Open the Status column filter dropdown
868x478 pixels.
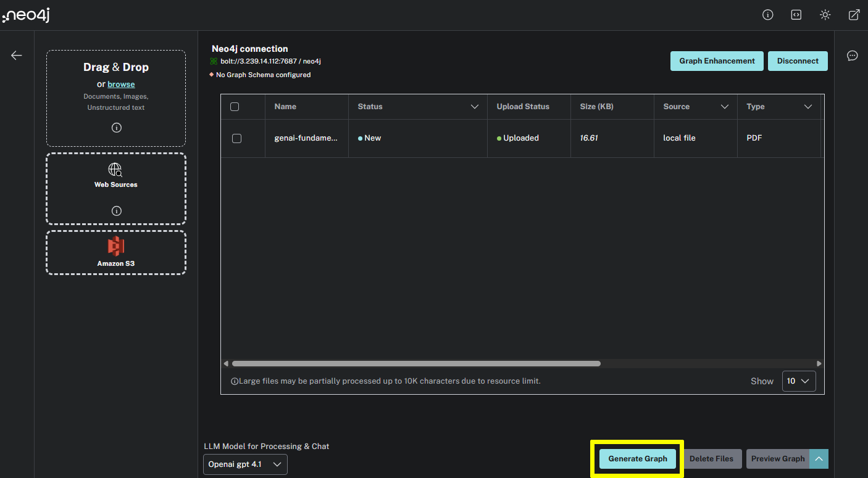click(x=475, y=107)
